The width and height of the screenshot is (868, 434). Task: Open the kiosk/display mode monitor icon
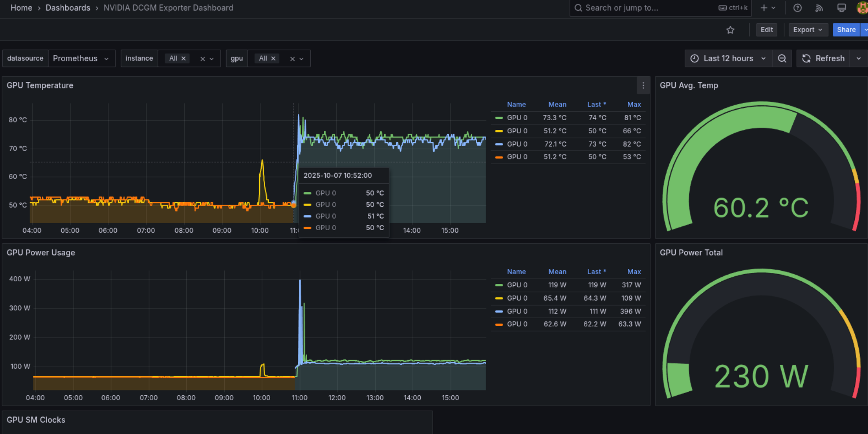841,7
